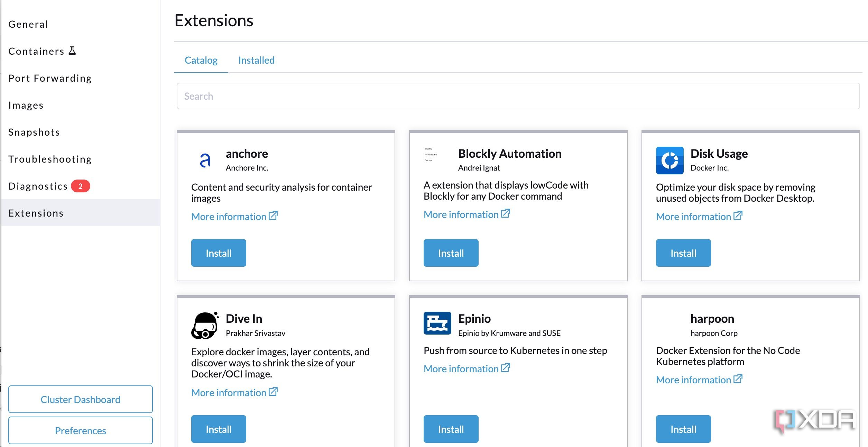Click external link icon on Disk Usage card

tap(738, 216)
